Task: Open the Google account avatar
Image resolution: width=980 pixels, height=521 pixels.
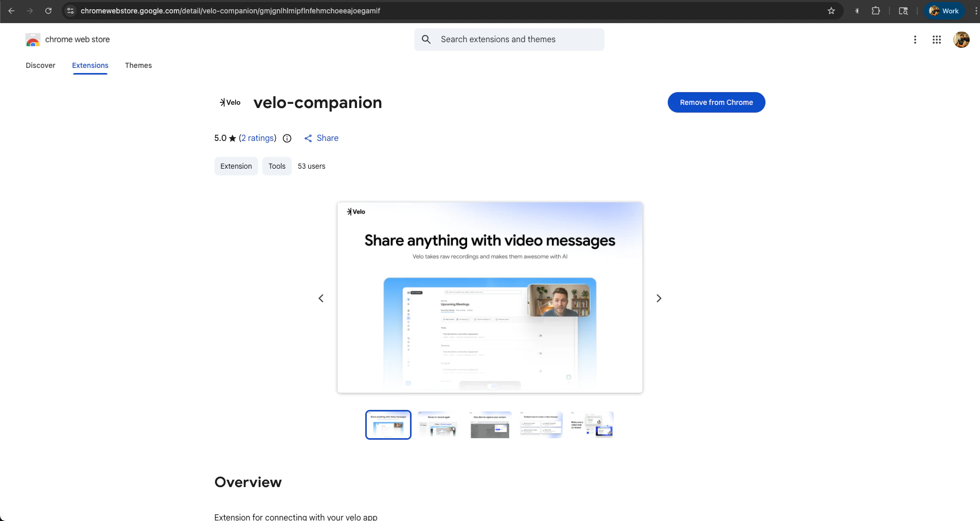Action: tap(961, 40)
